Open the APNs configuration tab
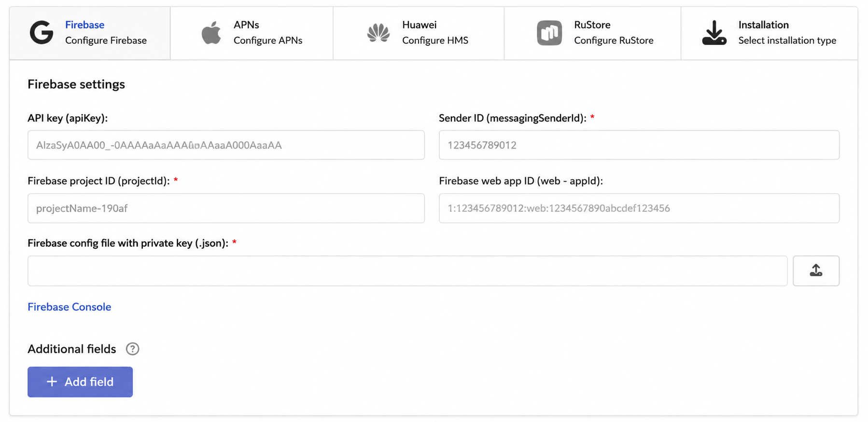The image size is (868, 422). (x=252, y=33)
